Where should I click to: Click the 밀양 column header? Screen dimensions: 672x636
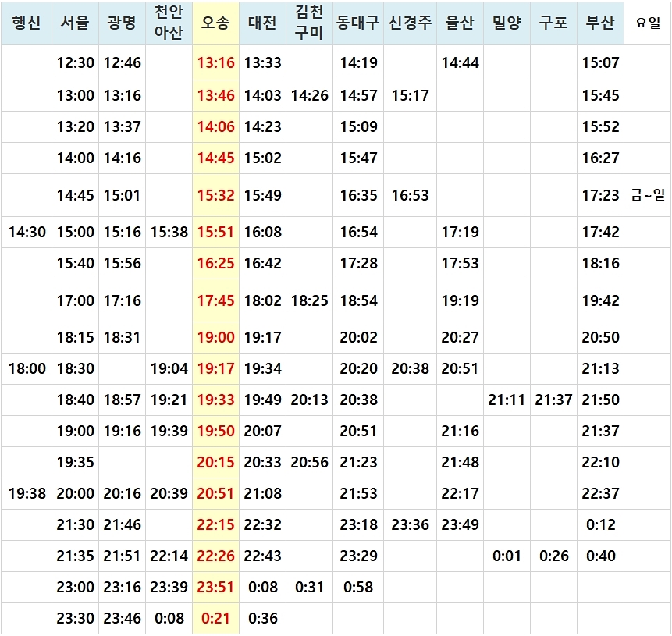[x=507, y=23]
